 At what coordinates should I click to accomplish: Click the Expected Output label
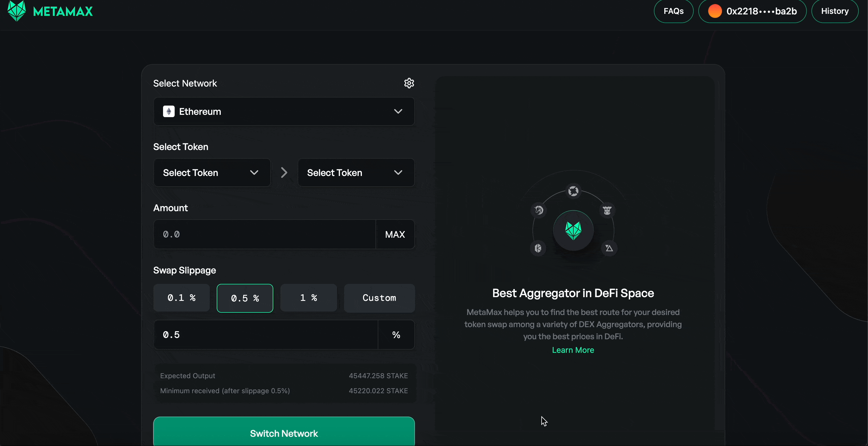(x=188, y=376)
